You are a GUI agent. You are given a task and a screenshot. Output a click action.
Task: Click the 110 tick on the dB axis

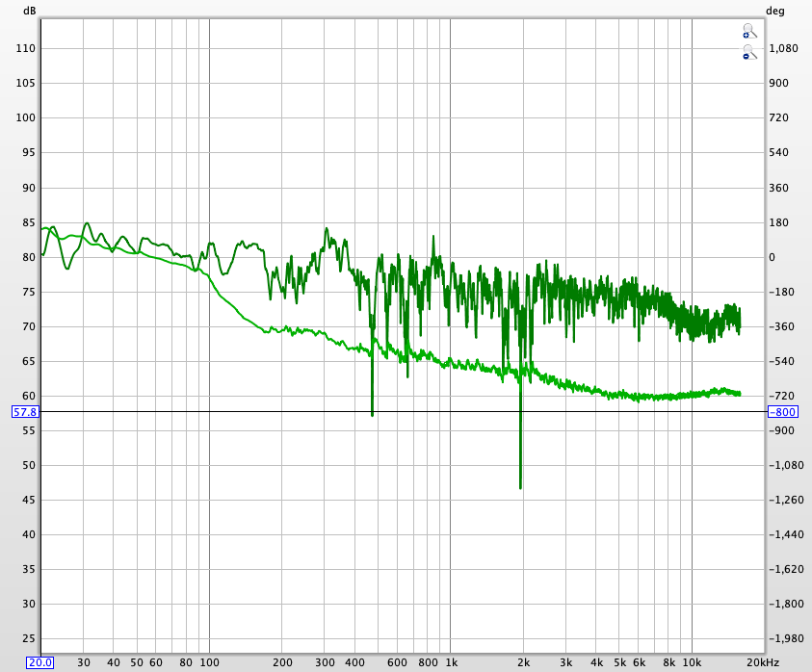point(25,48)
